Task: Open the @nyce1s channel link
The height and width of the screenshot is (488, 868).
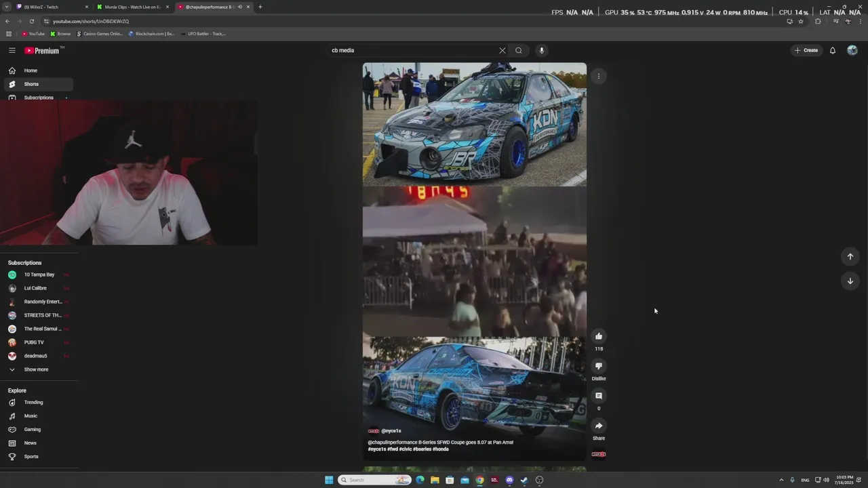Action: 391,431
